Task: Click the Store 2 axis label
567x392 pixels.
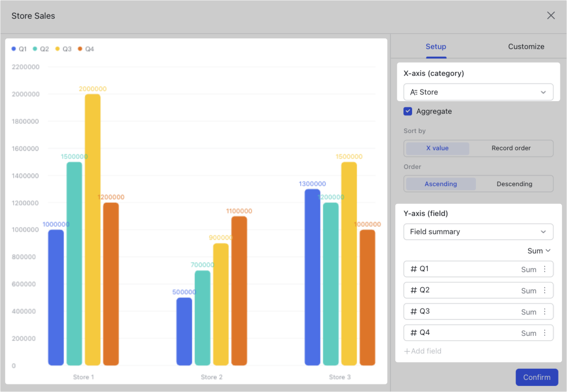Action: tap(212, 377)
